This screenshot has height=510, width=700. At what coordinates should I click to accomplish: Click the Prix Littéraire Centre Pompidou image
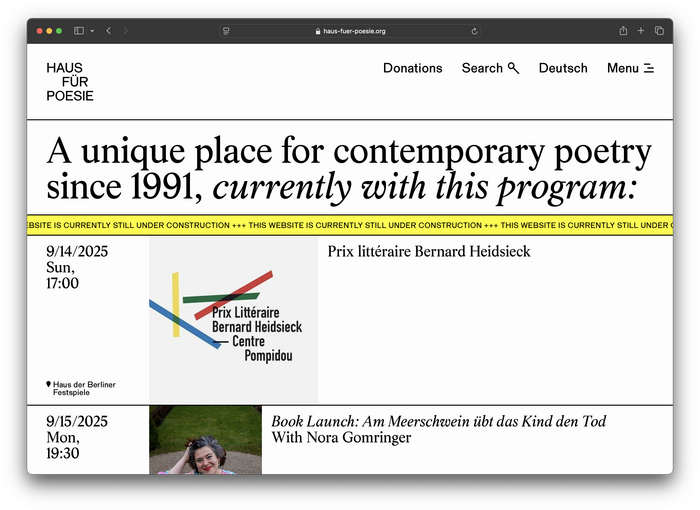233,320
